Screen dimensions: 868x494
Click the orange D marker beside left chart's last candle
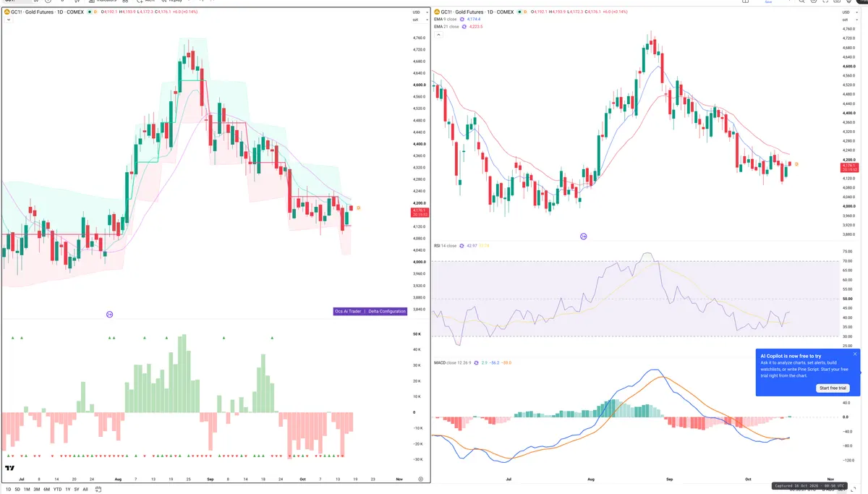point(358,208)
